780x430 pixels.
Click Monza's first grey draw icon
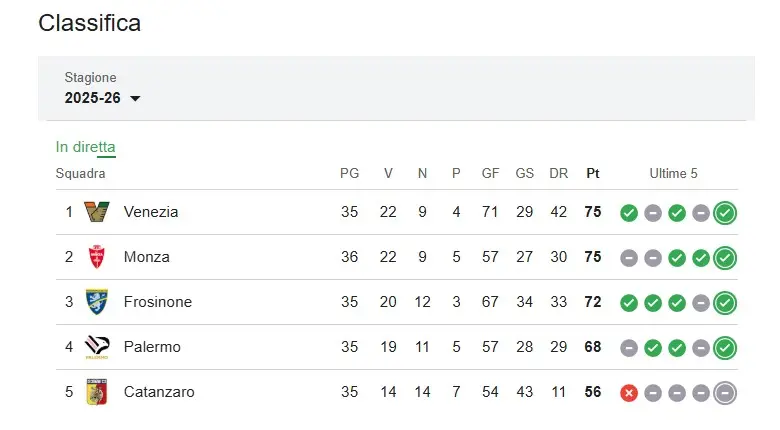coord(629,257)
